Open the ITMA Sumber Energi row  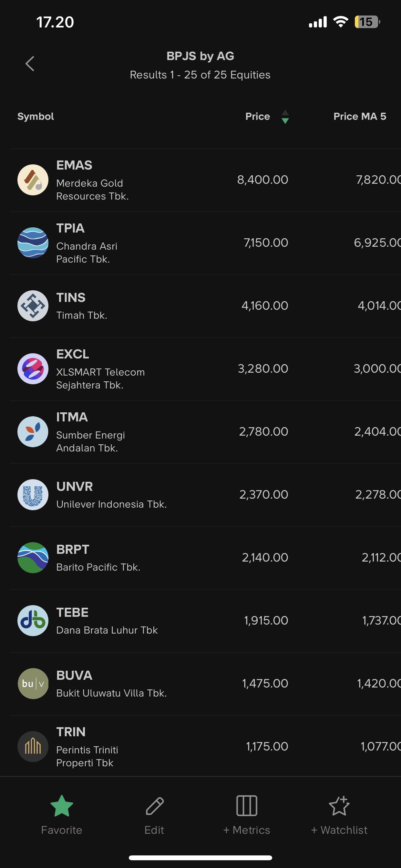click(x=169, y=432)
